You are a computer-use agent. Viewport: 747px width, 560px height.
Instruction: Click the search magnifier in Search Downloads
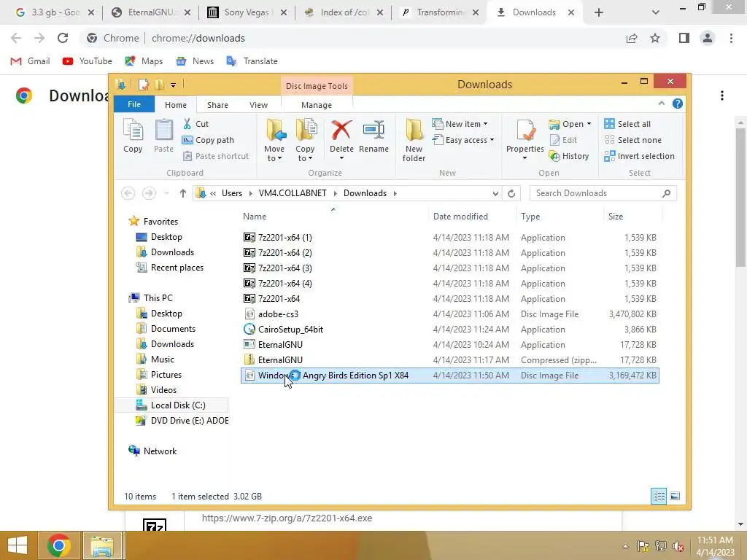[x=667, y=193]
